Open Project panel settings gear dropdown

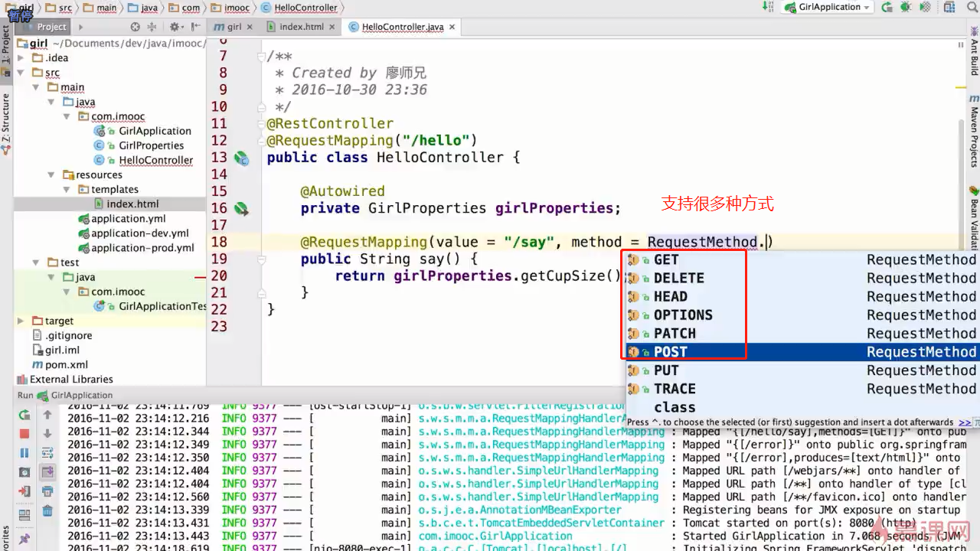tap(176, 27)
